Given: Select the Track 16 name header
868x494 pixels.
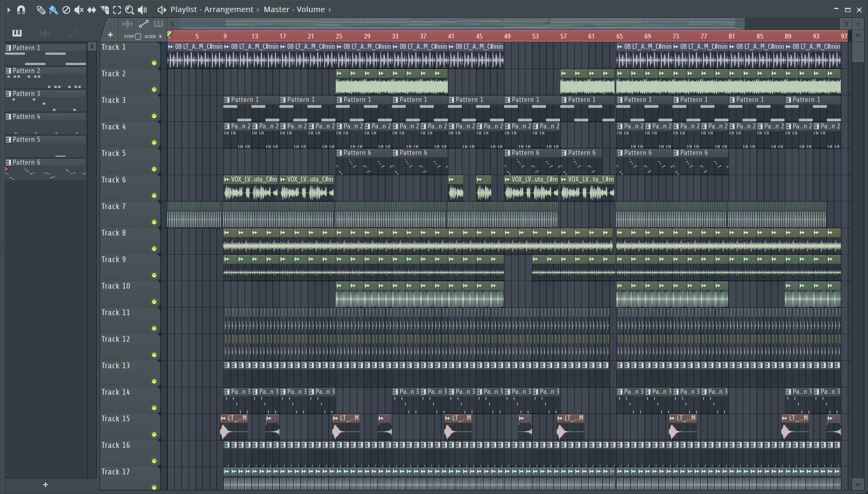Looking at the screenshot, I should point(130,453).
